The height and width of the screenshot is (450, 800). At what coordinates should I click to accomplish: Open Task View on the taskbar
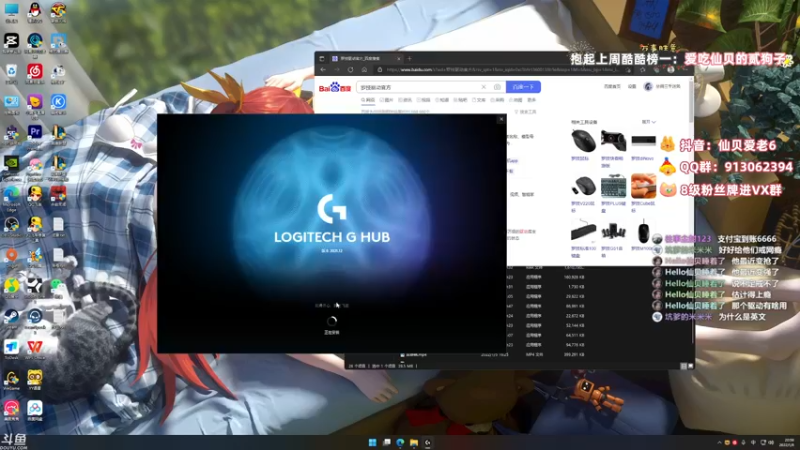click(x=387, y=442)
